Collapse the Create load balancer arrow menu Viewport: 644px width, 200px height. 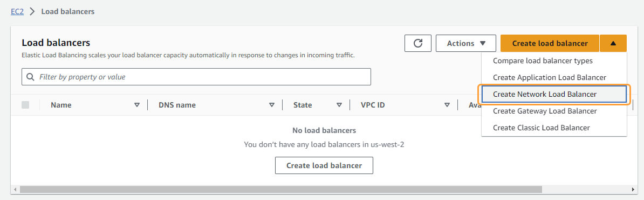[x=613, y=43]
